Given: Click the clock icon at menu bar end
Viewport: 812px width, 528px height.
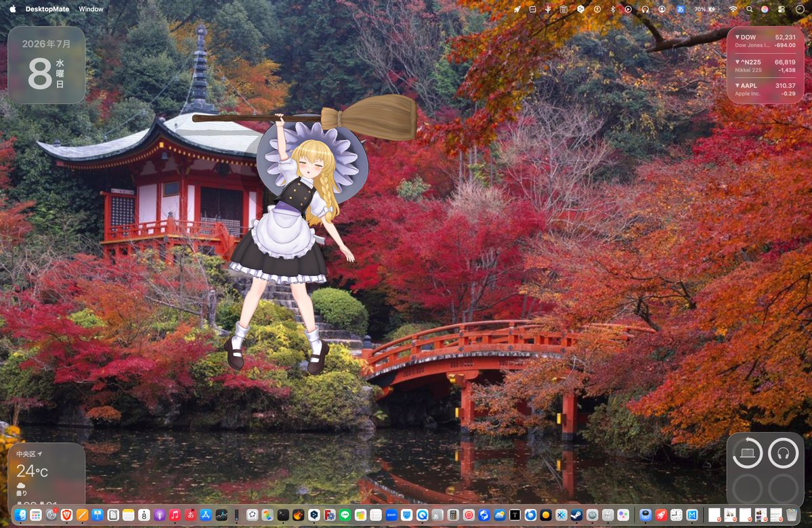Looking at the screenshot, I should [x=800, y=9].
